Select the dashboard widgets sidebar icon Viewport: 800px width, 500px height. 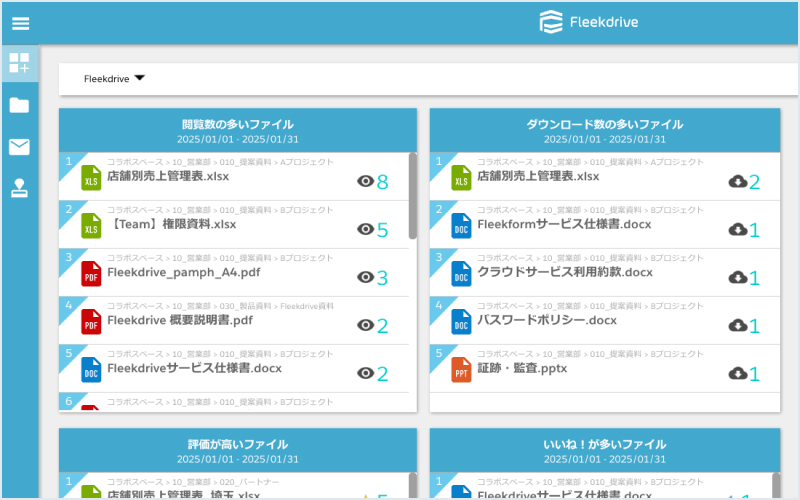pyautogui.click(x=19, y=63)
